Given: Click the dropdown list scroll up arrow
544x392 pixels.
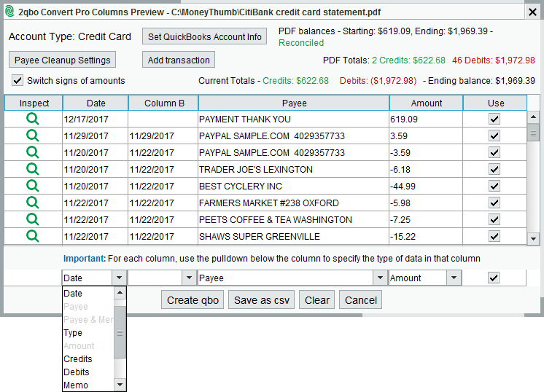Looking at the screenshot, I should 120,292.
